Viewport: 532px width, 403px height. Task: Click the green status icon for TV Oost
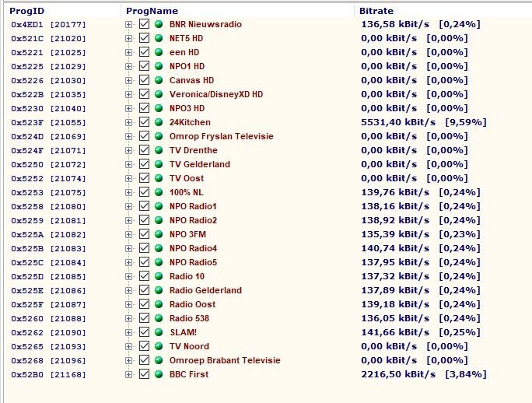159,178
